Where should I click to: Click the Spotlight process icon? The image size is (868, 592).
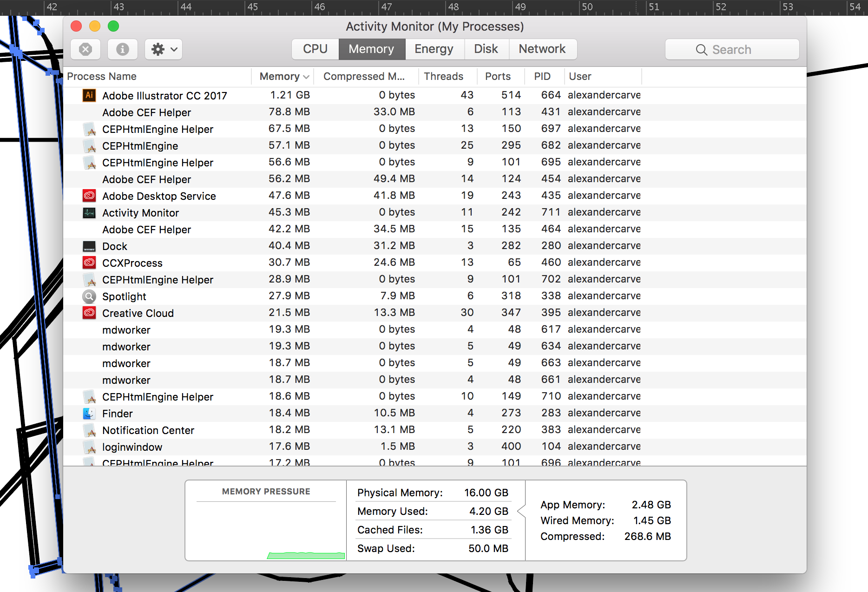pyautogui.click(x=89, y=296)
